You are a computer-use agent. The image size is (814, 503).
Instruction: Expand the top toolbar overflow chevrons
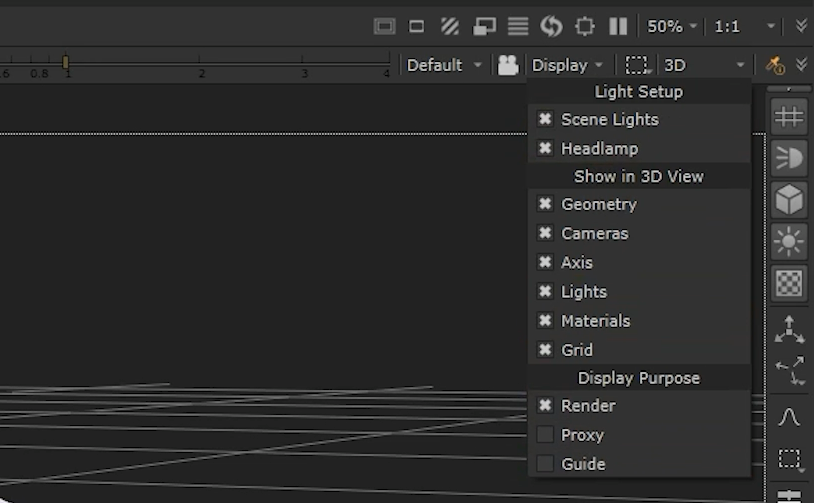pos(802,25)
